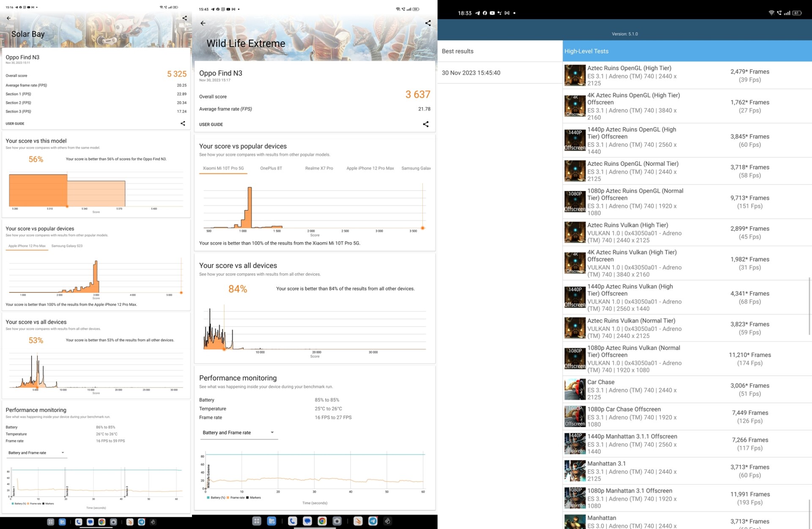Open the Aztec Ruins Vulkan (Normal Tier) row
Image resolution: width=812 pixels, height=529 pixels.
click(x=687, y=328)
